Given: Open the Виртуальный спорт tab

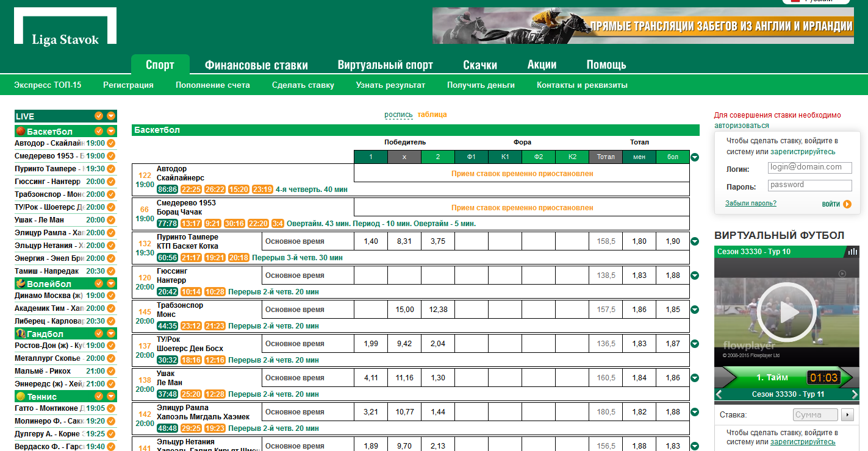Looking at the screenshot, I should pyautogui.click(x=385, y=65).
